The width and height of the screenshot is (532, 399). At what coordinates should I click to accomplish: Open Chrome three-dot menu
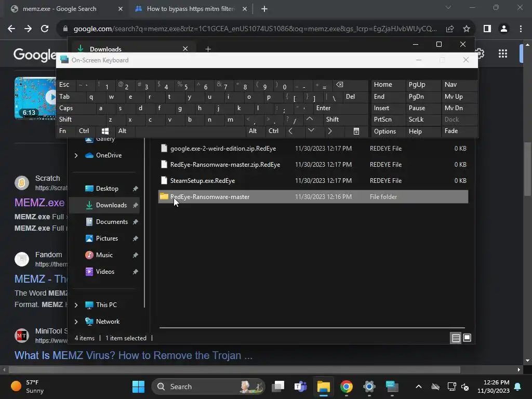click(x=521, y=29)
